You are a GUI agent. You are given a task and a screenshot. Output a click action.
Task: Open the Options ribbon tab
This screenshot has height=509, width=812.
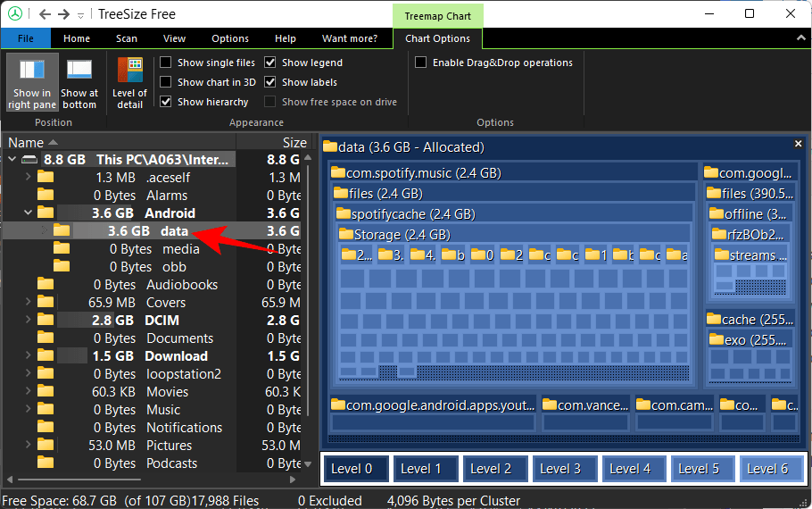pos(230,38)
